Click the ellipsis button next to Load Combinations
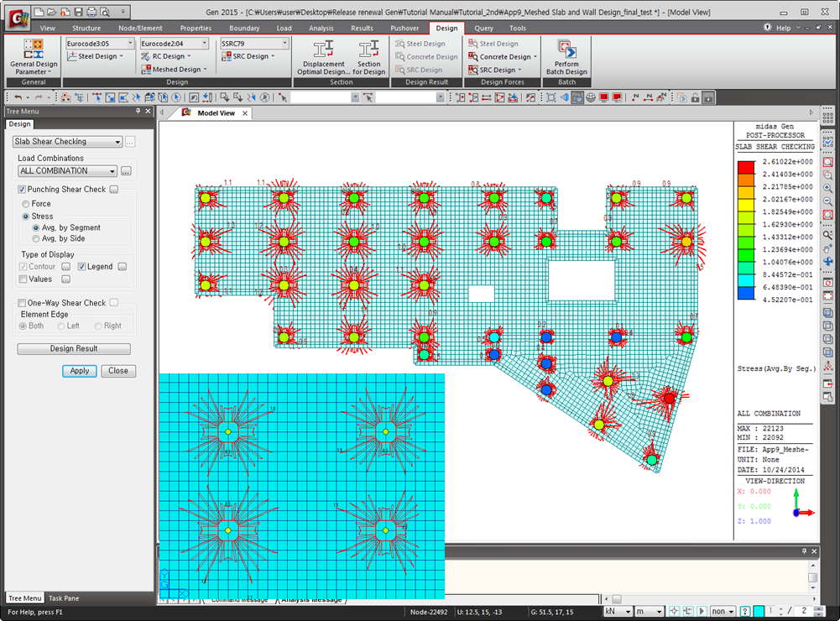The width and height of the screenshot is (840, 621). click(x=126, y=171)
